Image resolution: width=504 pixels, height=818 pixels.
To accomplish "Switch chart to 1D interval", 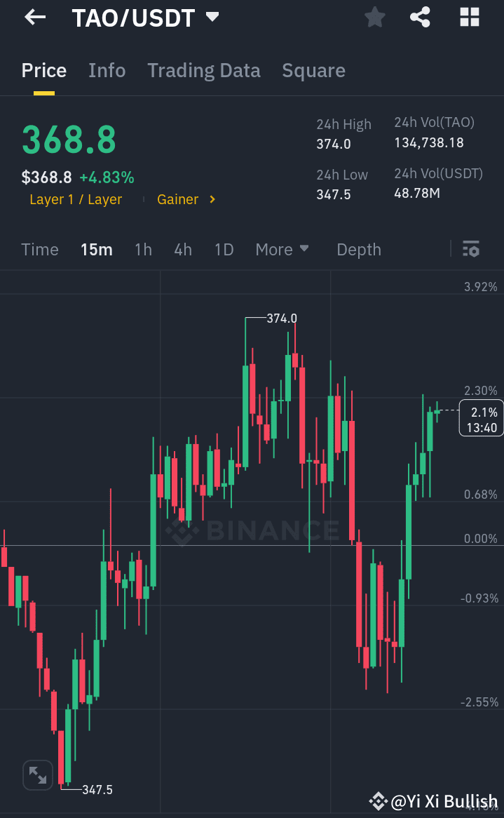I will pyautogui.click(x=224, y=249).
